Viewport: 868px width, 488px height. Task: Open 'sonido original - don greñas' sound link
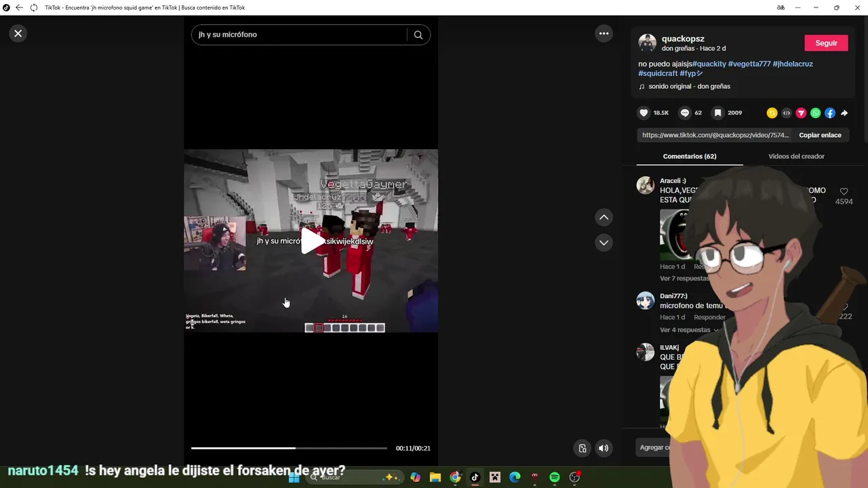point(689,86)
